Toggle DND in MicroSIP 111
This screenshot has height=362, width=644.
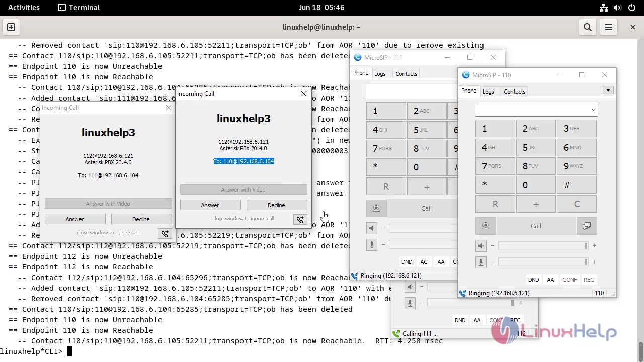(407, 262)
